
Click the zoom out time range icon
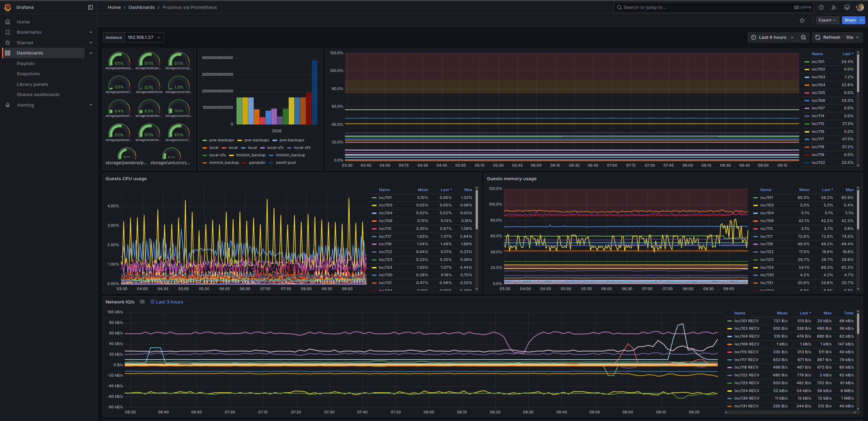803,37
